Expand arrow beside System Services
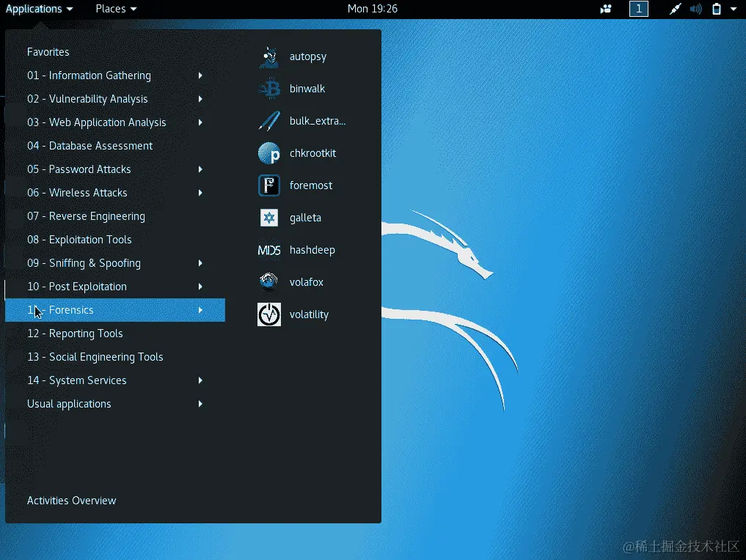Image resolution: width=746 pixels, height=560 pixels. [x=200, y=380]
